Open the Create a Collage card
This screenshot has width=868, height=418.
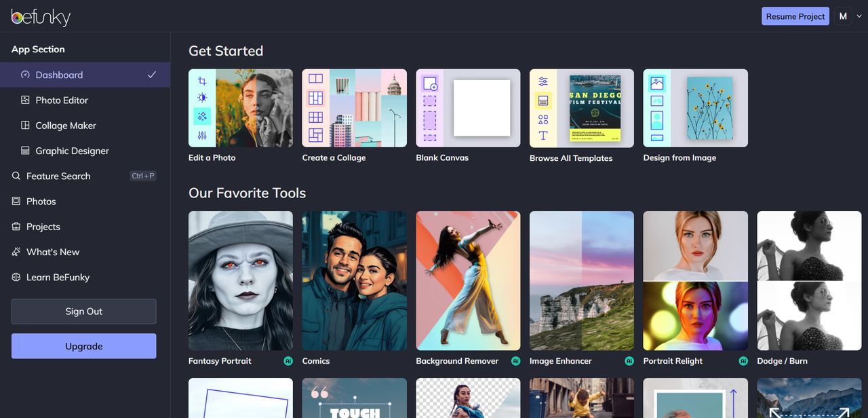point(355,108)
